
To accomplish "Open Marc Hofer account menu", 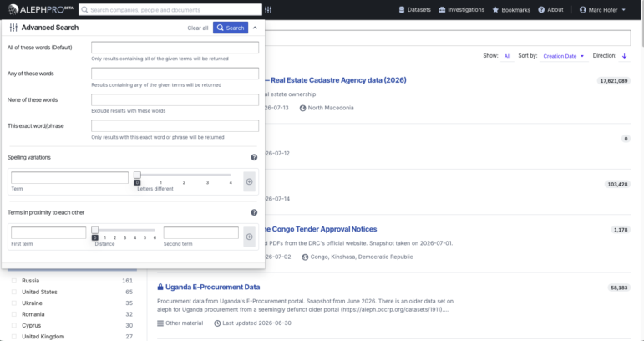I will pyautogui.click(x=602, y=9).
